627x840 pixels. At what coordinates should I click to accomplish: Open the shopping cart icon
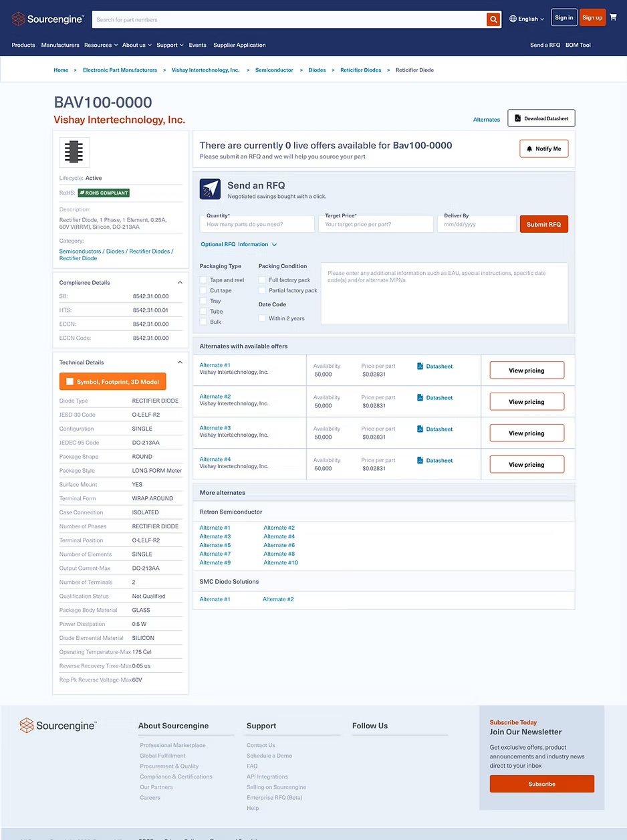(x=613, y=17)
